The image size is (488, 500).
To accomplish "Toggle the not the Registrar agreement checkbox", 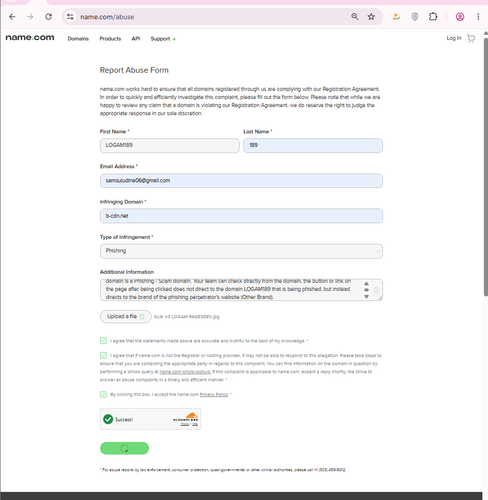I will coord(103,355).
